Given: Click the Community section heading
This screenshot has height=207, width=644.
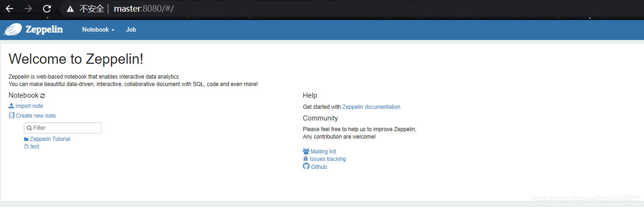Looking at the screenshot, I should click(320, 118).
